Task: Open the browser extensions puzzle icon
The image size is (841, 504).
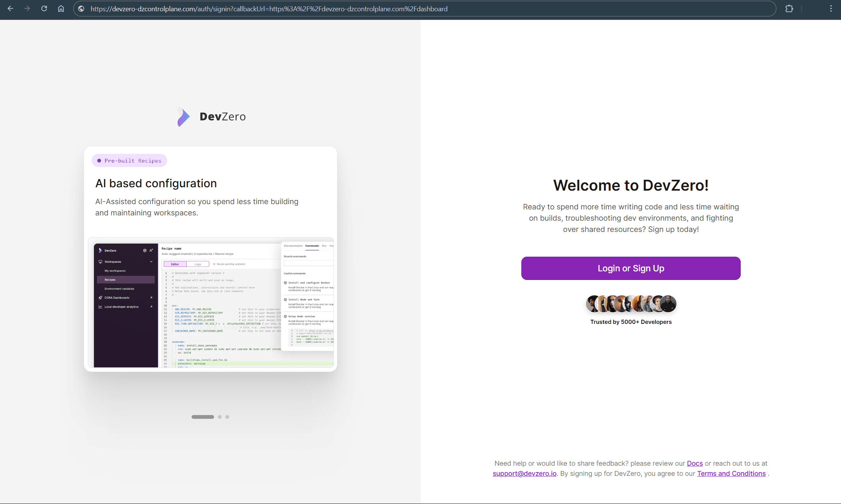Action: coord(789,9)
